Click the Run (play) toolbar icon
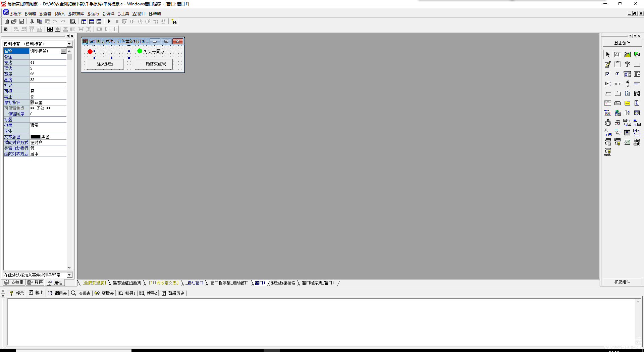 pyautogui.click(x=109, y=21)
